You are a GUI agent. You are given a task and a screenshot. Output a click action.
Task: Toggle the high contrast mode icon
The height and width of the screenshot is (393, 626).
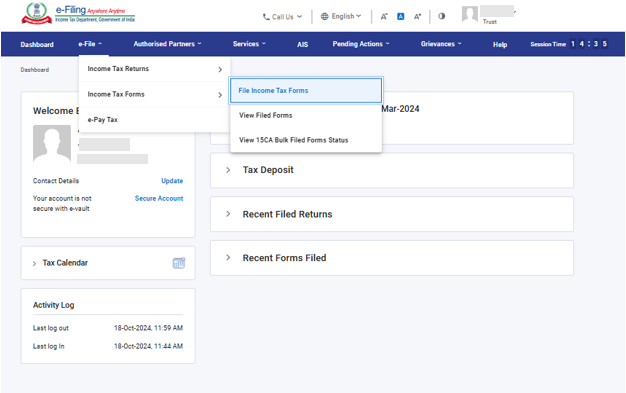click(442, 16)
